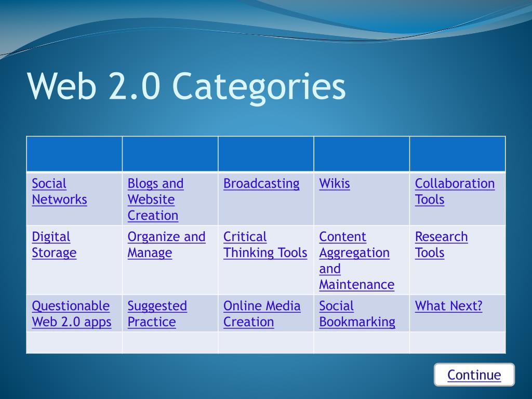Screen dimensions: 532x399
Task: Go to the Broadcasting category
Action: tap(261, 183)
